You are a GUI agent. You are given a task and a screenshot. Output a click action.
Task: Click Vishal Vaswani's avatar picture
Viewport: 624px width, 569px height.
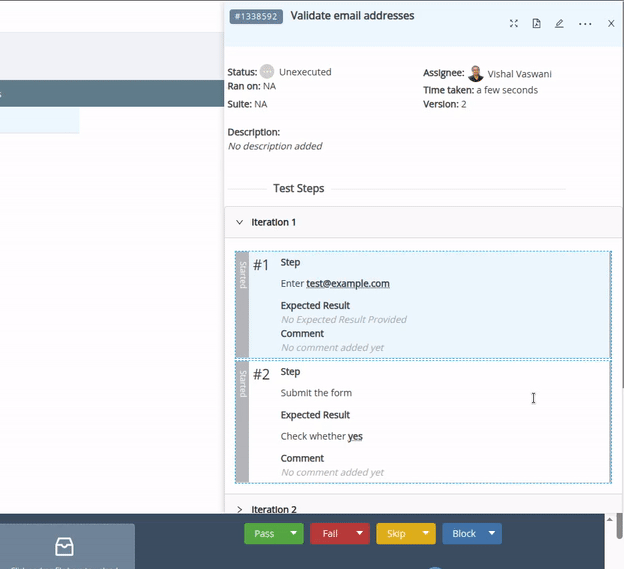click(x=476, y=73)
